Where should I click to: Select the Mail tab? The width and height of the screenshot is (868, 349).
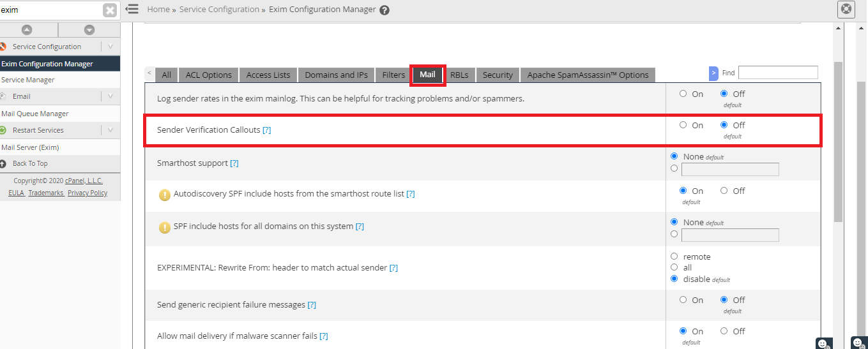[x=427, y=75]
